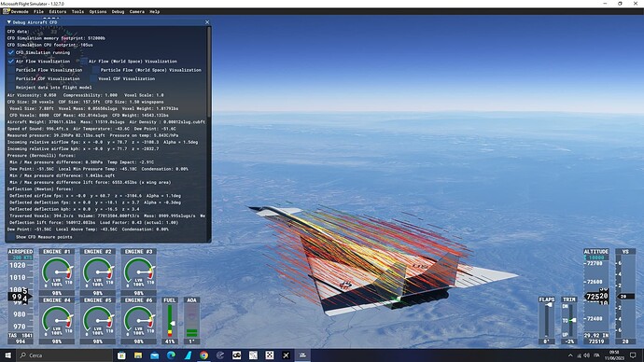
Task: Open the Options menu
Action: click(x=98, y=11)
